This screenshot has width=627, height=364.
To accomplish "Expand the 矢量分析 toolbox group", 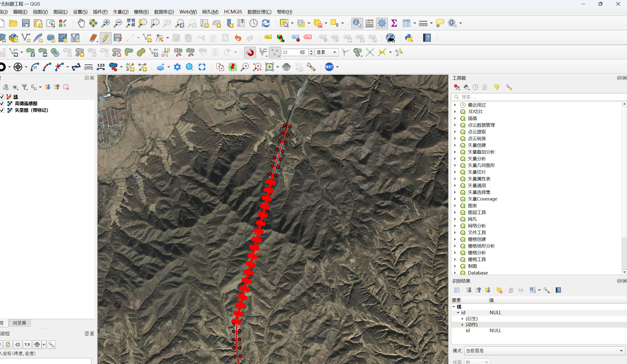I will 455,158.
